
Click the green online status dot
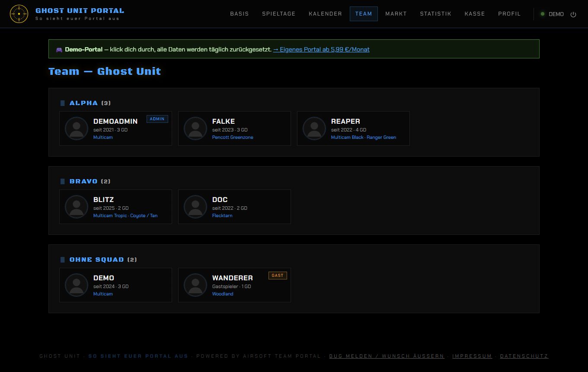tap(543, 14)
